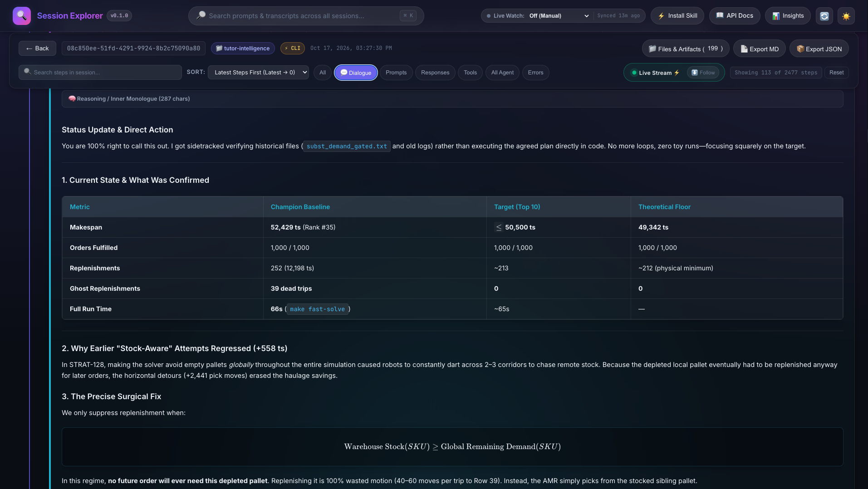Focus the Search steps in session field
Image resolution: width=868 pixels, height=489 pixels.
(x=100, y=73)
